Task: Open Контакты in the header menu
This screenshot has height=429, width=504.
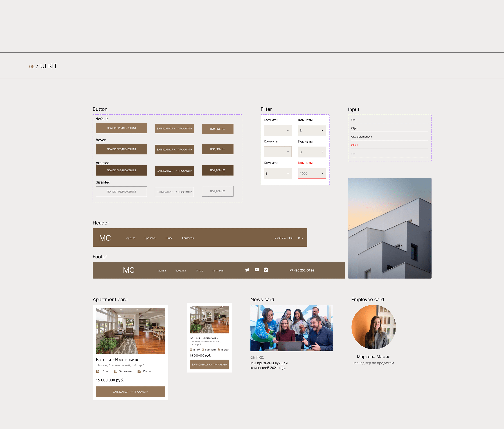Action: (x=188, y=238)
